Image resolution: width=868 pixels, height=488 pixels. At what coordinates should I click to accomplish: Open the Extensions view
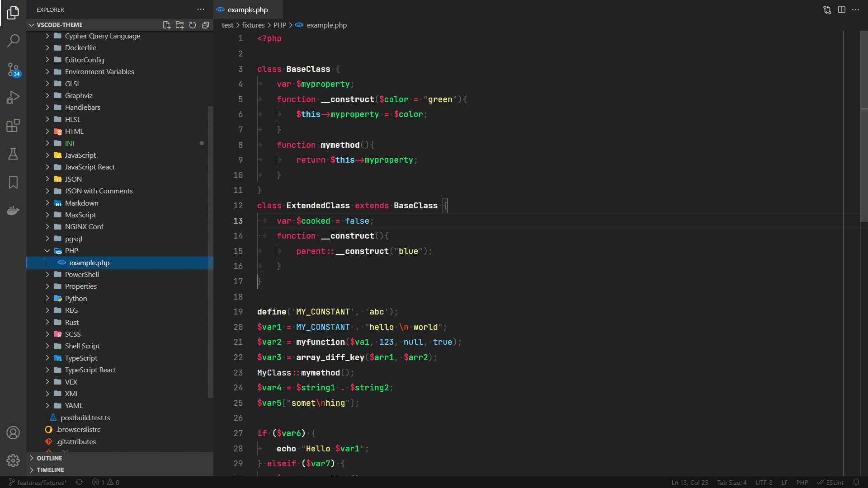(x=13, y=126)
